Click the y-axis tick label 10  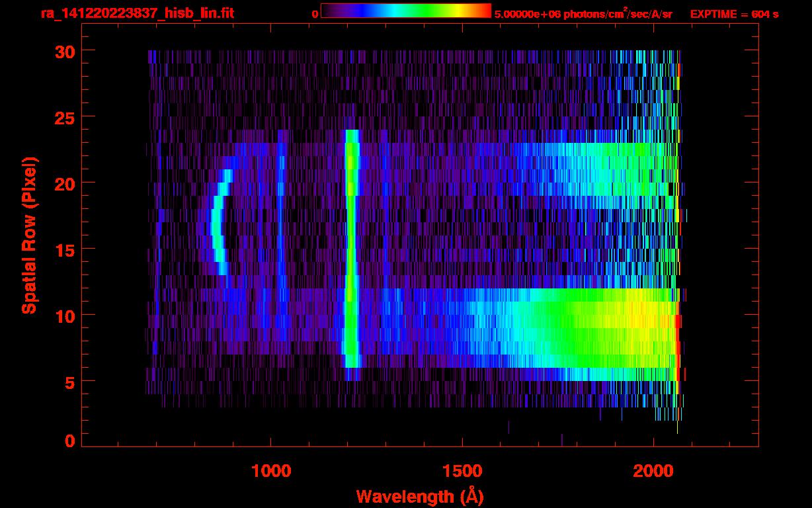click(x=64, y=316)
